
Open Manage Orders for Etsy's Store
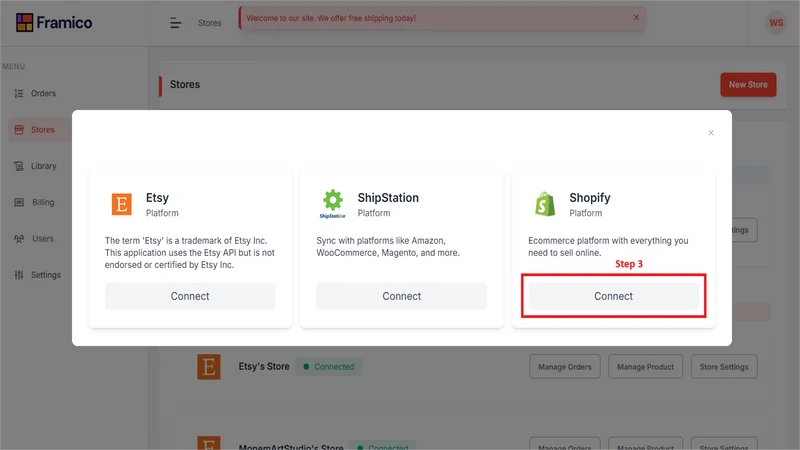(564, 367)
